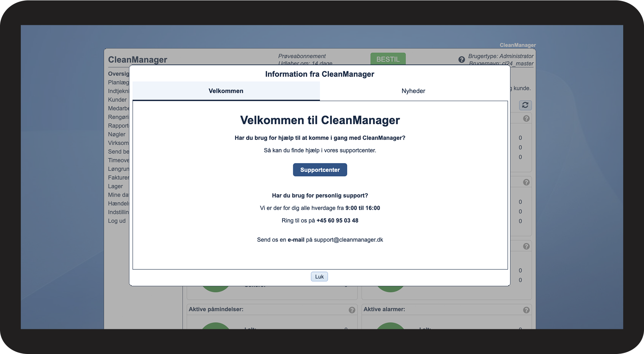Viewport: 644px width, 354px height.
Task: Switch to the Nyheder tab
Action: coord(413,91)
